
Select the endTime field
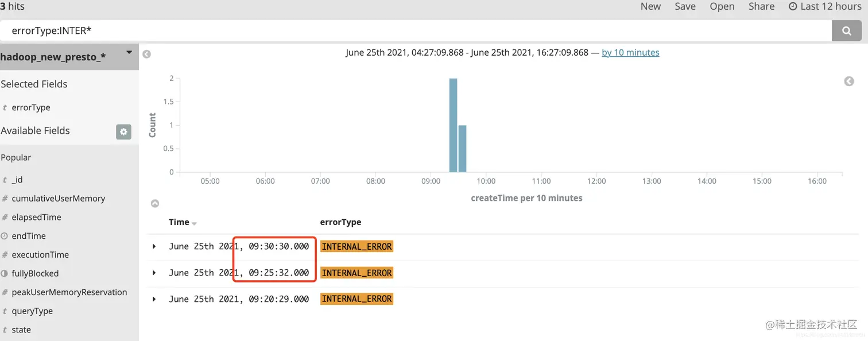(29, 236)
